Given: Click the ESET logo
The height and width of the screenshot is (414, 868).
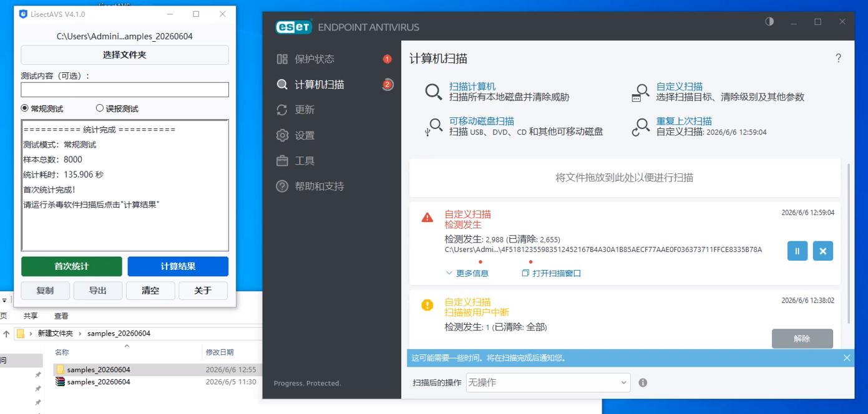Looking at the screenshot, I should [293, 27].
